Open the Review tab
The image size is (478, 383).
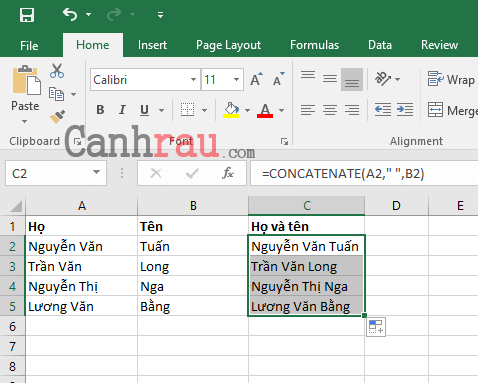(439, 45)
